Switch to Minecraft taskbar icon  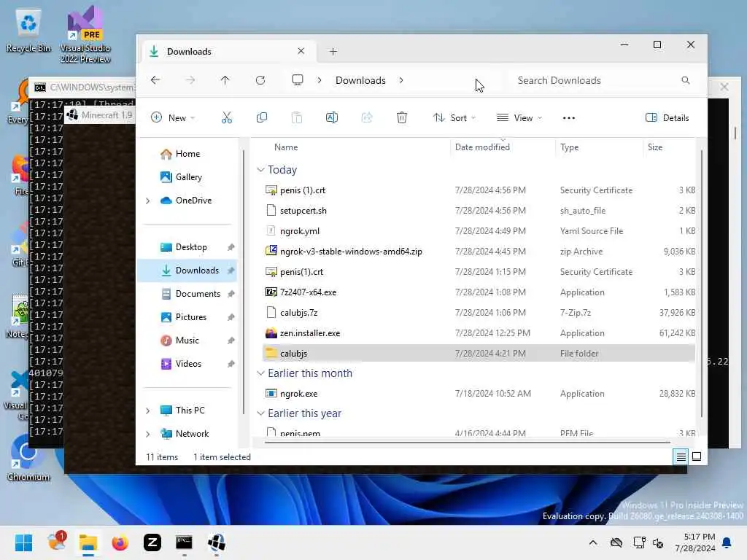216,542
